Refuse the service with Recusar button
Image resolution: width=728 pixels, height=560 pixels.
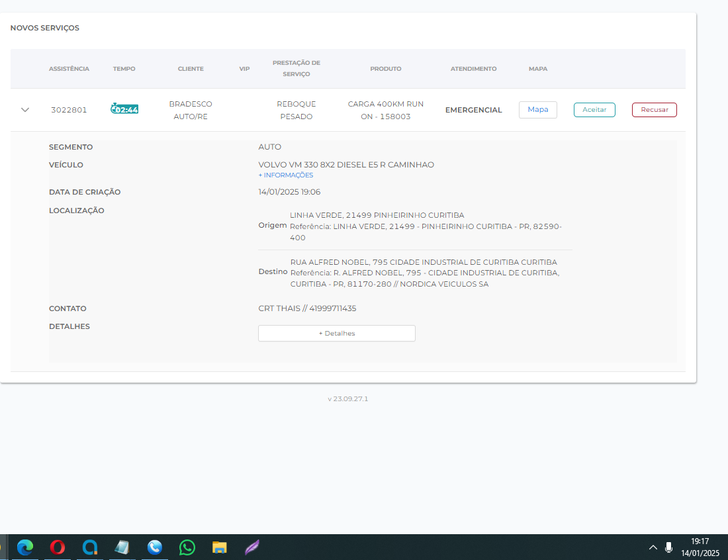pyautogui.click(x=654, y=110)
